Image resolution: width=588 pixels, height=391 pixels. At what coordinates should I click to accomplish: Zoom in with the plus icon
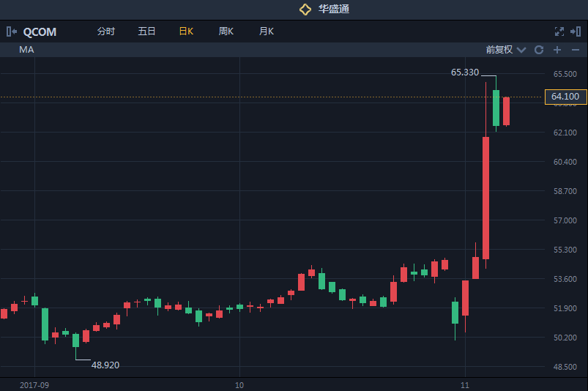(557, 50)
